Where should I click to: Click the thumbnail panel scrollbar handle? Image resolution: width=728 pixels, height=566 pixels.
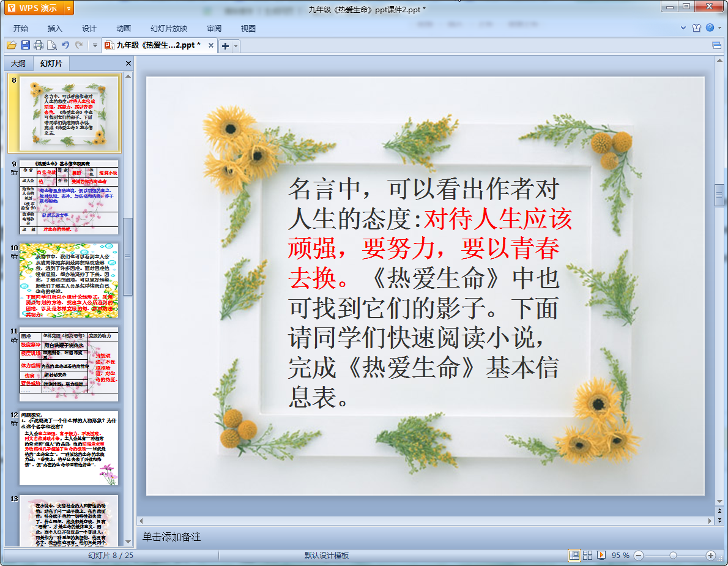click(128, 256)
